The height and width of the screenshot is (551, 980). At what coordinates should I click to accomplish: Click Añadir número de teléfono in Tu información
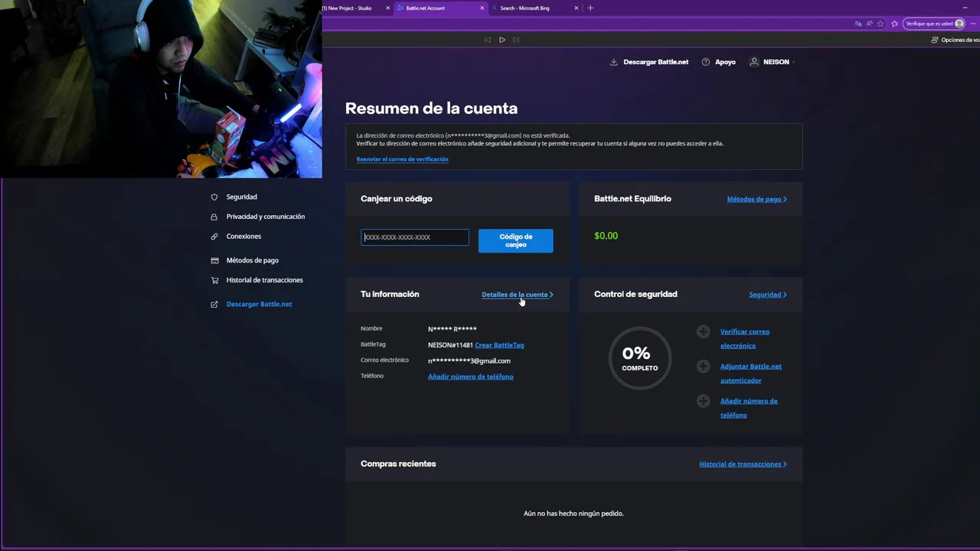[471, 377]
